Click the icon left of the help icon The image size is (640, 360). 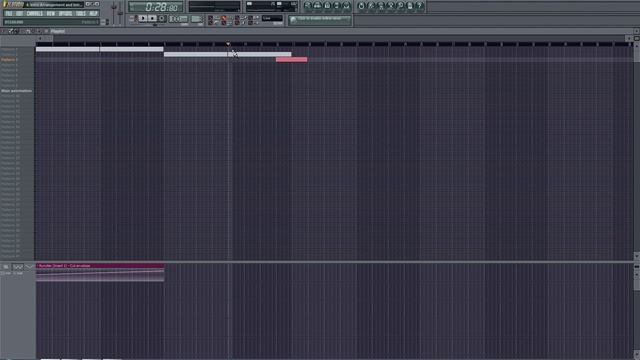410,6
